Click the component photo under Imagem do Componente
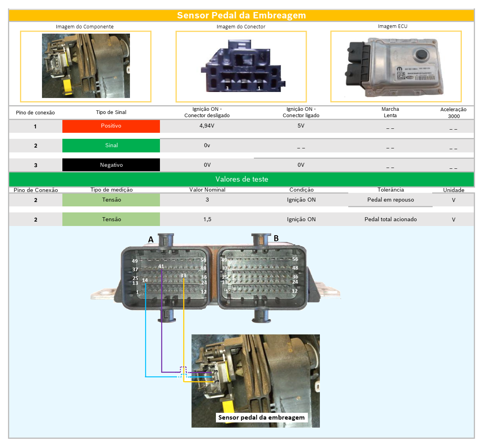This screenshot has height=448, width=483. click(x=86, y=66)
